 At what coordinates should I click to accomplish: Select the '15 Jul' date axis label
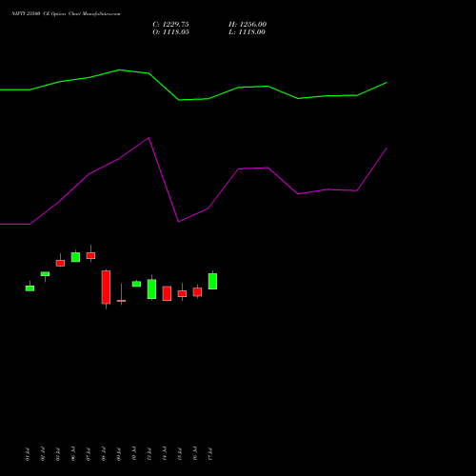pos(180,454)
